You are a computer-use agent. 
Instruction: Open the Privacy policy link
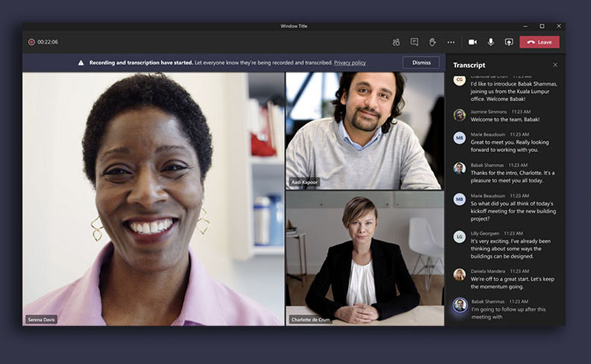(349, 63)
